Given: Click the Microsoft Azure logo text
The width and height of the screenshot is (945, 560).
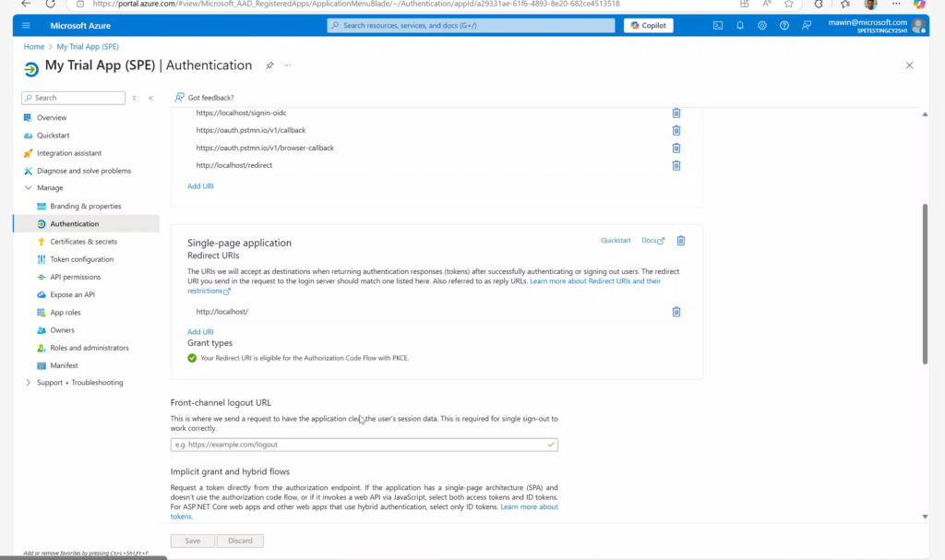Looking at the screenshot, I should (x=80, y=25).
